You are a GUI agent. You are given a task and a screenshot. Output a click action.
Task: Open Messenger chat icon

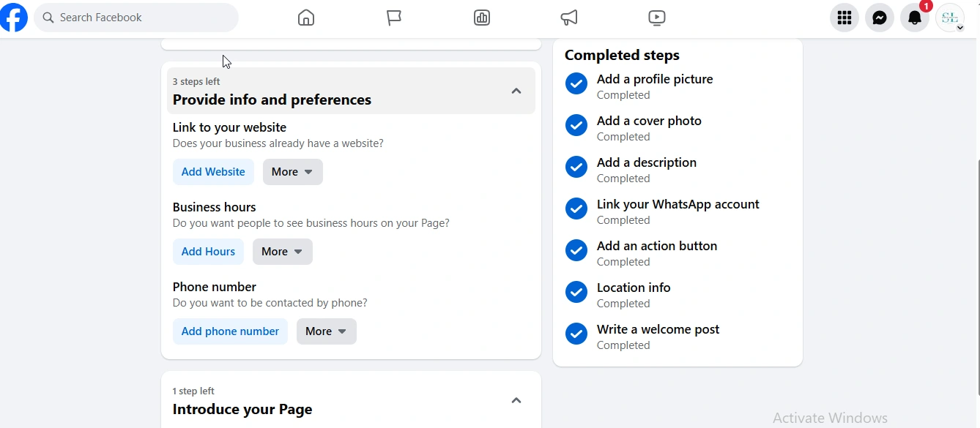(880, 18)
